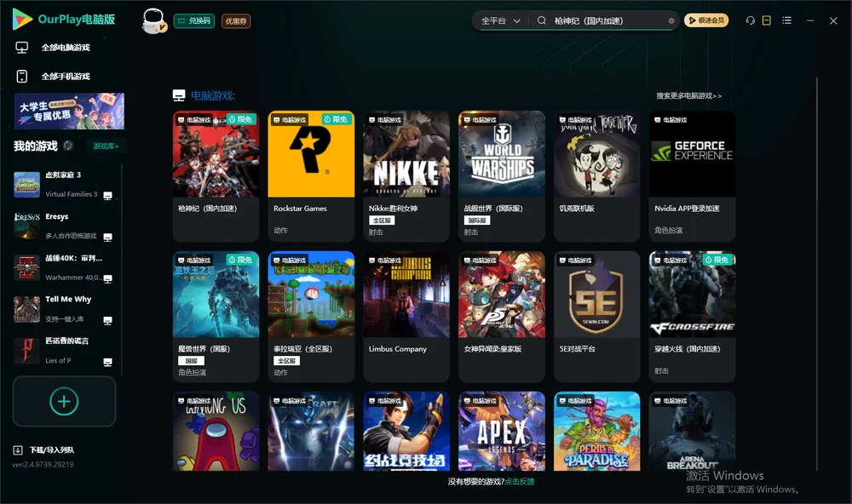
Task: Click inside the game search input field
Action: coord(608,20)
